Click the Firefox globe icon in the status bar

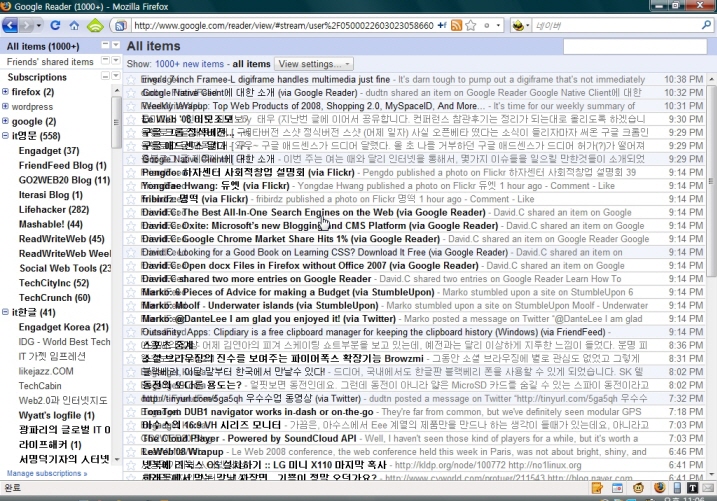[x=659, y=487]
